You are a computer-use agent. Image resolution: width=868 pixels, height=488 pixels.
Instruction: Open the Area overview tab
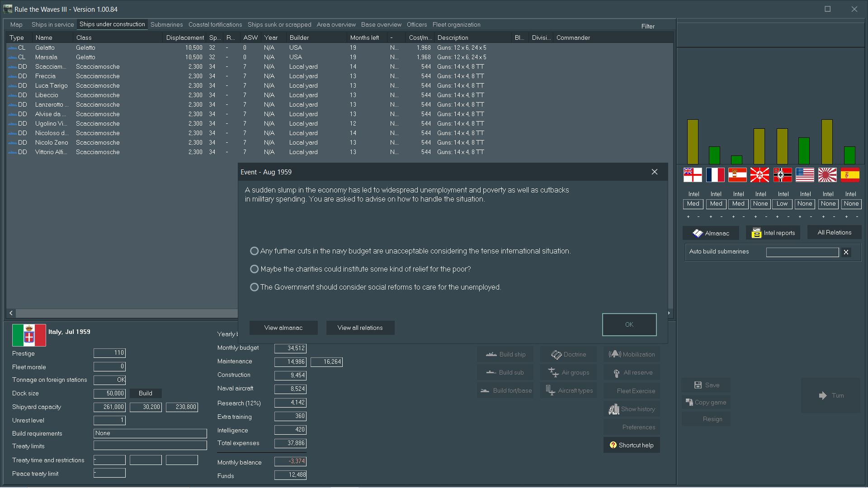336,24
